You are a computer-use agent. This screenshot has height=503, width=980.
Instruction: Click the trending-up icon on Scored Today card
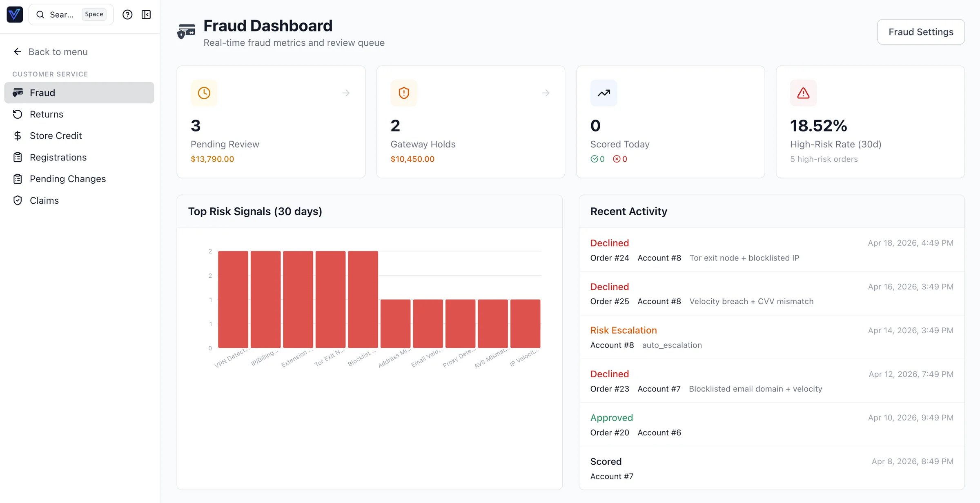tap(604, 93)
